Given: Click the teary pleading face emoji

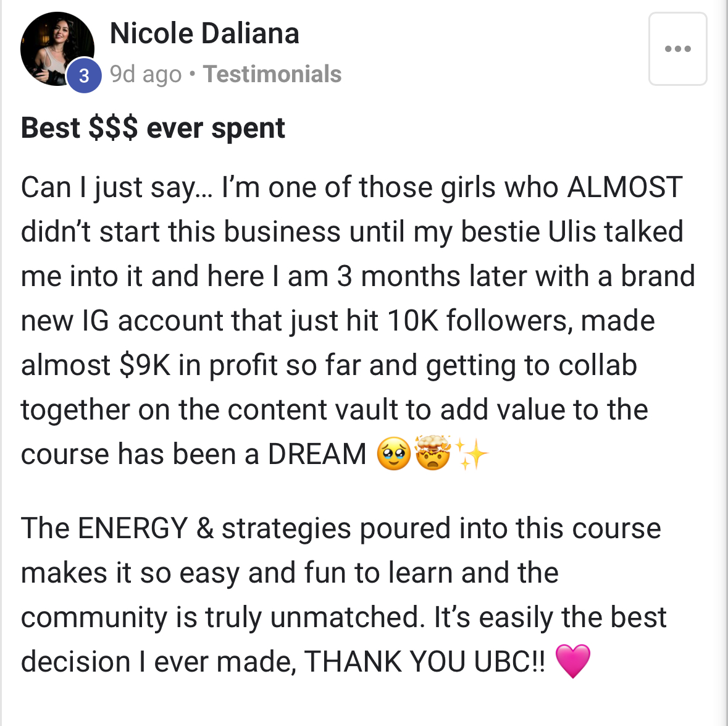Looking at the screenshot, I should point(393,454).
